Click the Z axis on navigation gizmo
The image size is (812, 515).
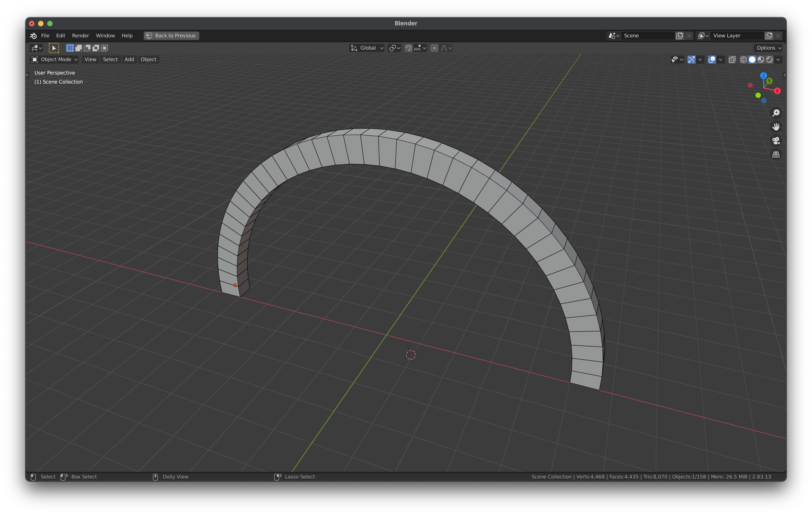pos(764,75)
